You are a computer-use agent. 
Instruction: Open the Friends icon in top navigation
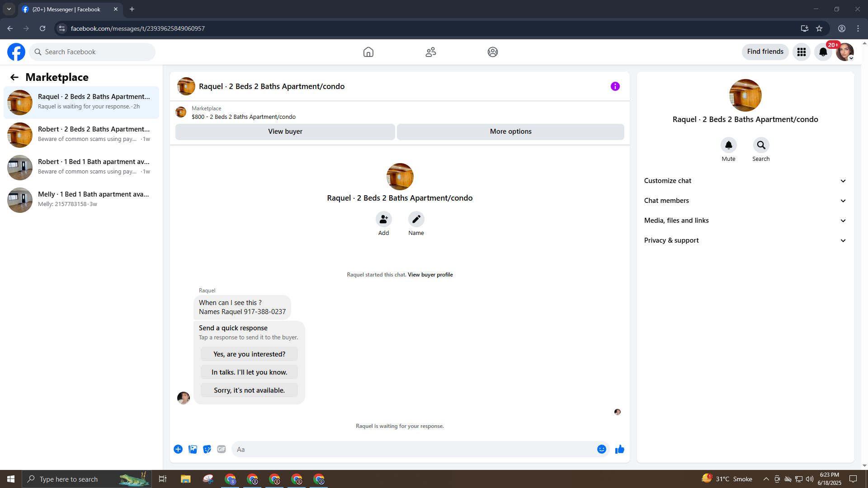[x=431, y=52]
